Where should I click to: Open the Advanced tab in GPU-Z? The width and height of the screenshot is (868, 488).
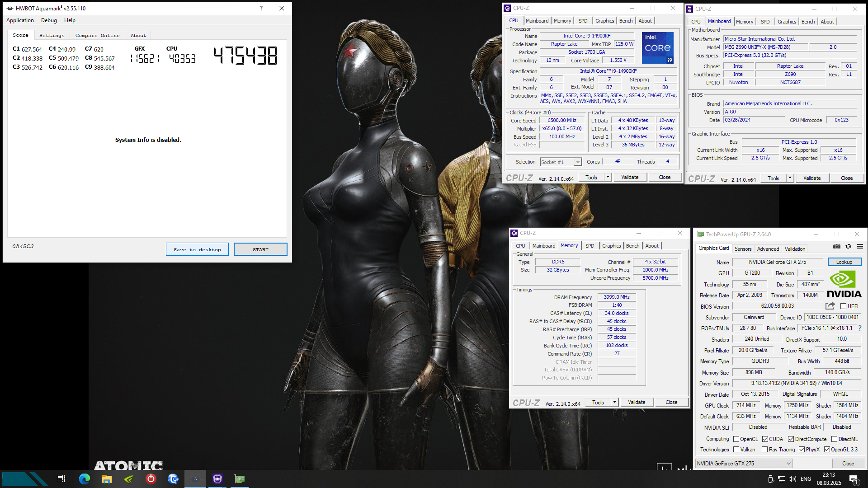pyautogui.click(x=768, y=249)
